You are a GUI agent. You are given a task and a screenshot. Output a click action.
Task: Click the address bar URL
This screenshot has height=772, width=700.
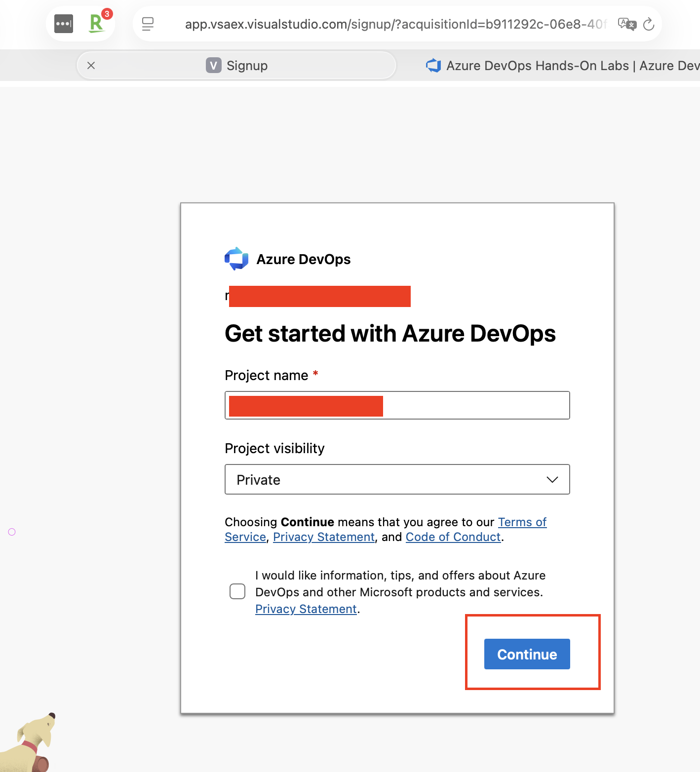click(395, 24)
